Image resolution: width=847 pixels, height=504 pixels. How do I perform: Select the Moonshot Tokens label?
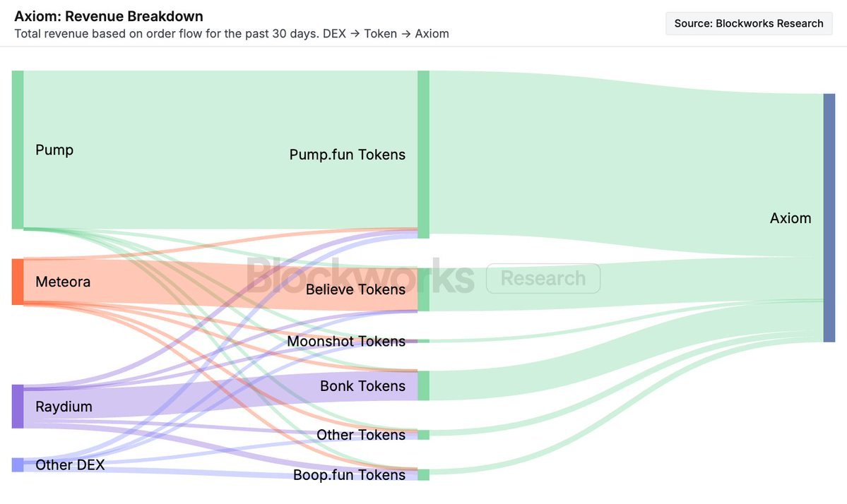pos(346,342)
